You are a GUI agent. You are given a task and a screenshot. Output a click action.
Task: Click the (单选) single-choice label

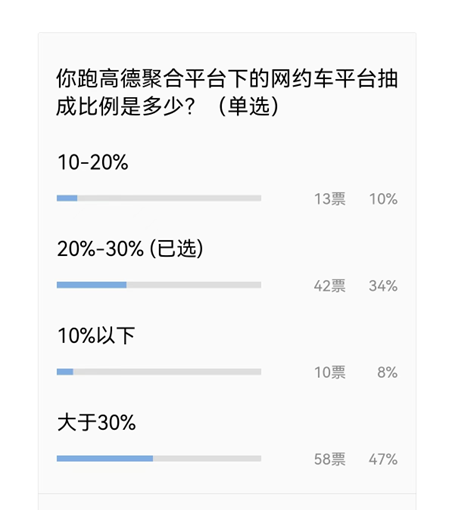coord(249,106)
